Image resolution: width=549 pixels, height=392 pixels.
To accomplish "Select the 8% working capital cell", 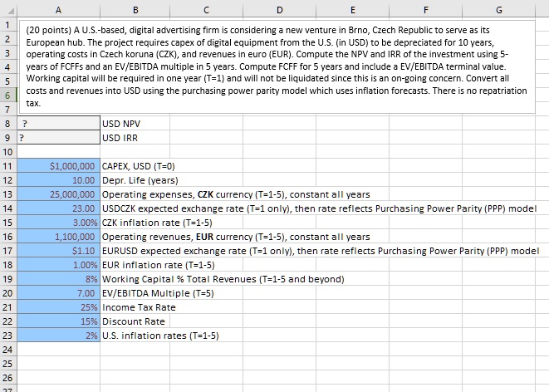I will pyautogui.click(x=59, y=279).
